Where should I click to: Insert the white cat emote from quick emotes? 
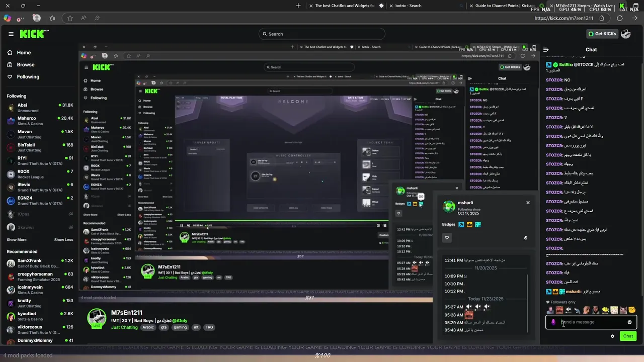[614, 310]
